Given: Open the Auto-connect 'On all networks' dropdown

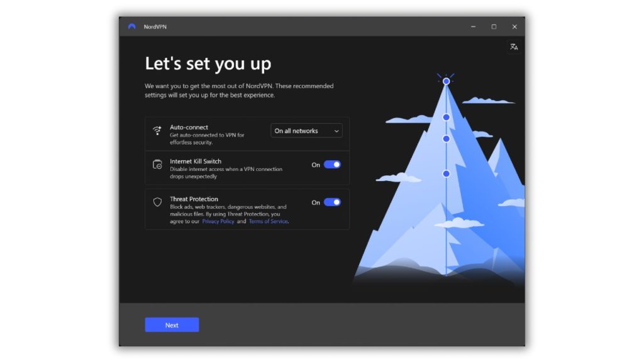Looking at the screenshot, I should pyautogui.click(x=306, y=131).
